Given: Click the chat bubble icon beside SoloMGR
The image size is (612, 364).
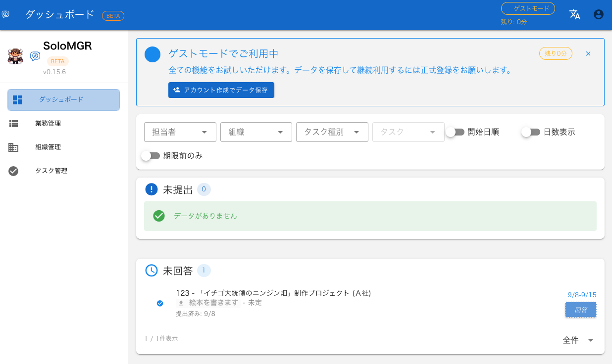Looking at the screenshot, I should [35, 56].
